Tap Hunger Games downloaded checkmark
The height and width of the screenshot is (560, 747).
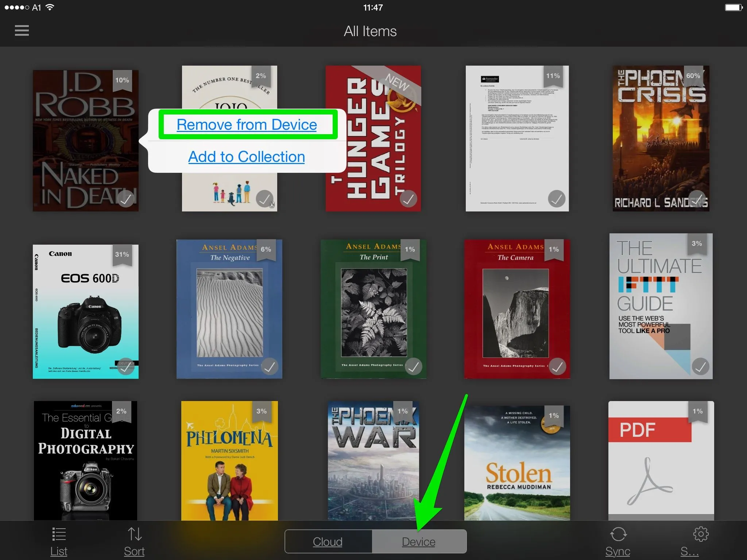coord(408,199)
